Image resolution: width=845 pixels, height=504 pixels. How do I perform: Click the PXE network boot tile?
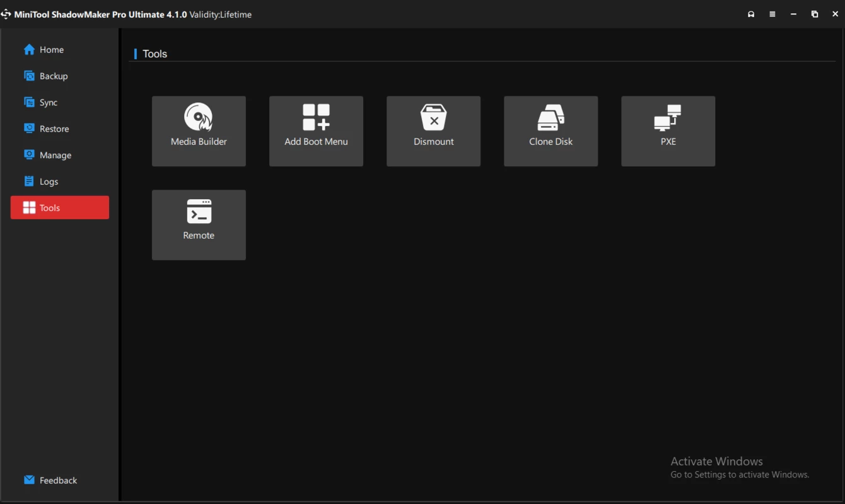coord(668,131)
